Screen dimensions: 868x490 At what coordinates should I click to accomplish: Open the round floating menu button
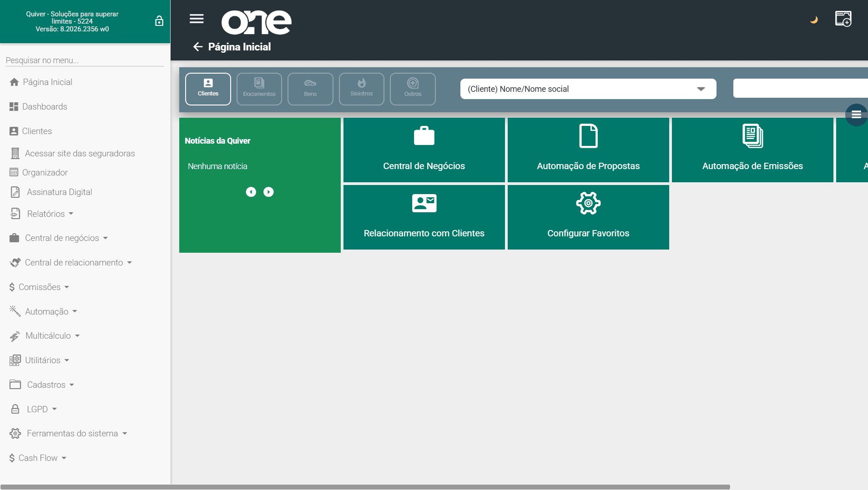856,115
